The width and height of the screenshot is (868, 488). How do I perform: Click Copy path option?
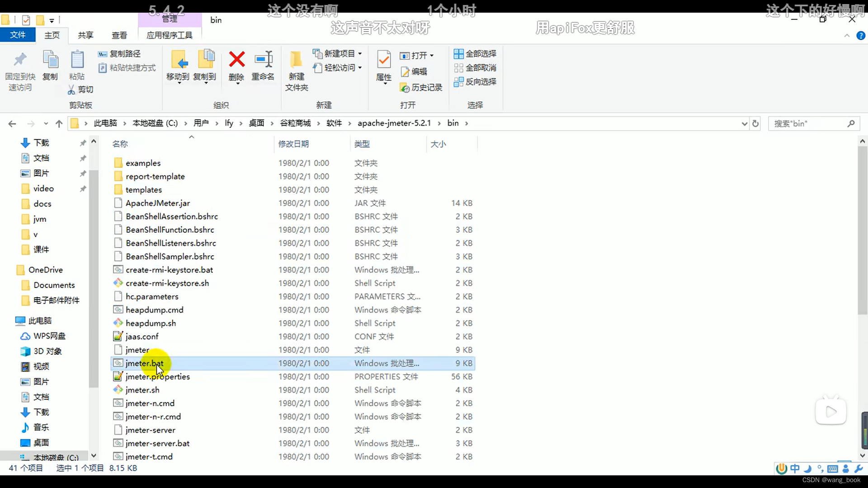(119, 54)
